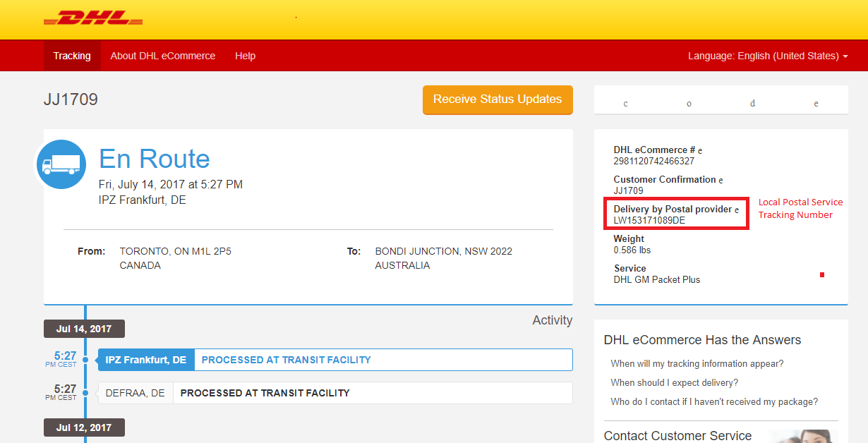
Task: Open 'When will my tracking information appear?' link
Action: pos(697,363)
